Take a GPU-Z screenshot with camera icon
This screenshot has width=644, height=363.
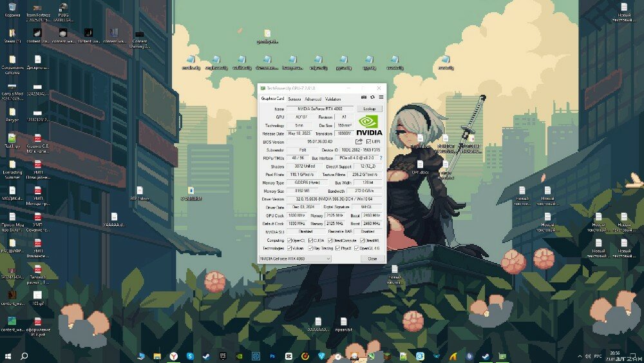tap(363, 97)
